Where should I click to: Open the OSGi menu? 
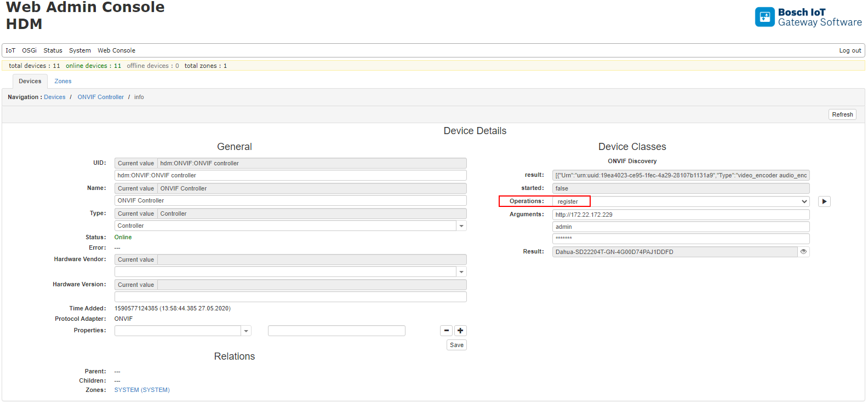click(x=30, y=50)
